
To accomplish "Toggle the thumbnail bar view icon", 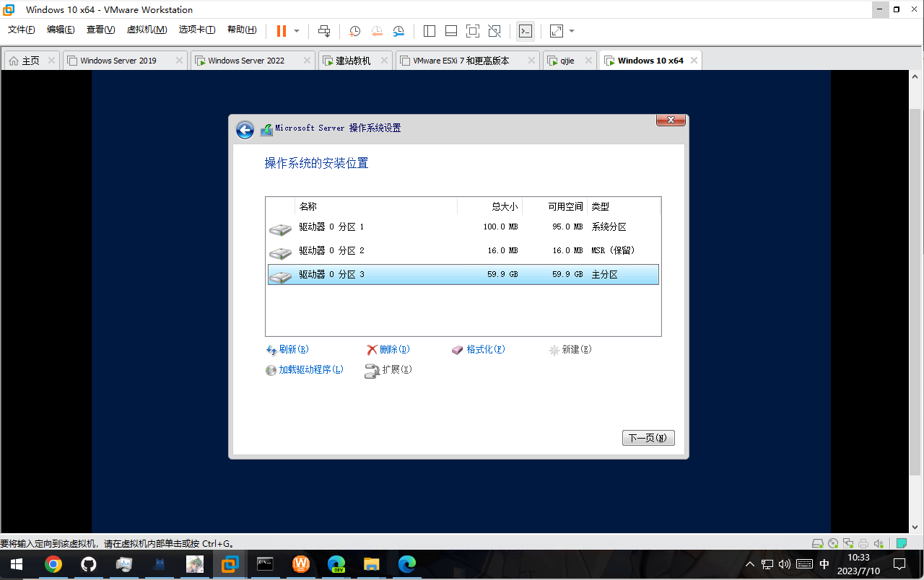I will (451, 31).
